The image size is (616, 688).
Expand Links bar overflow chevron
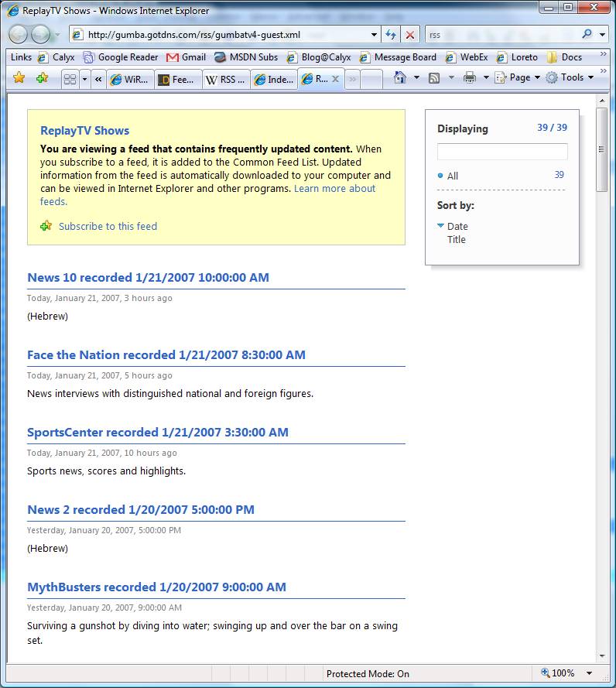coord(604,54)
